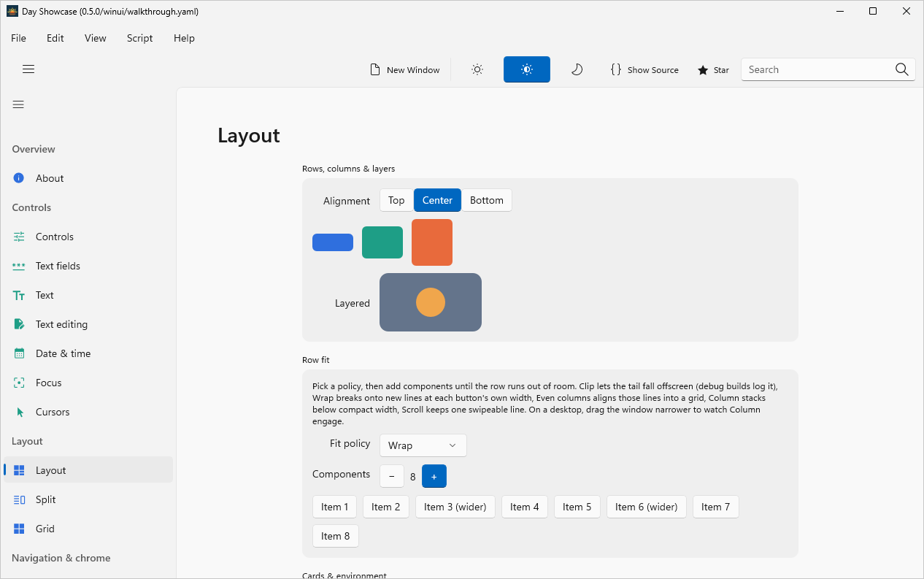Click the Controls sliders icon
This screenshot has width=924, height=579.
(19, 237)
